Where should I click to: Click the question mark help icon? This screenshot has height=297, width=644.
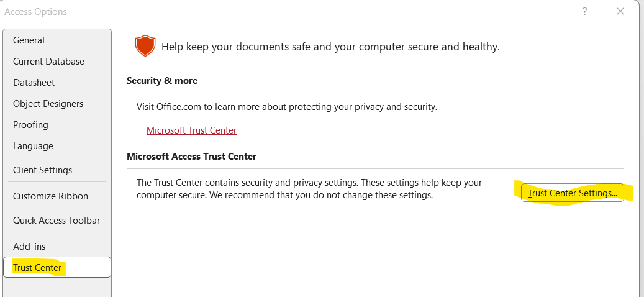(585, 12)
